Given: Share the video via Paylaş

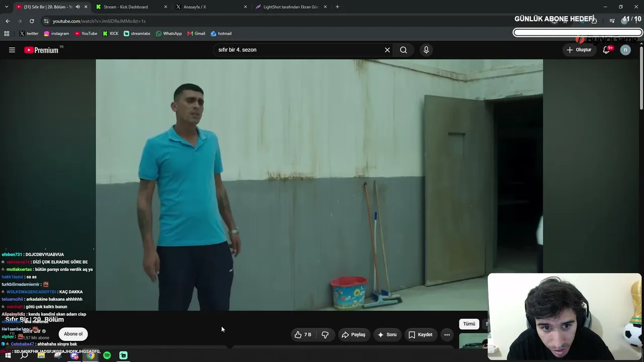Looking at the screenshot, I should click(x=353, y=334).
